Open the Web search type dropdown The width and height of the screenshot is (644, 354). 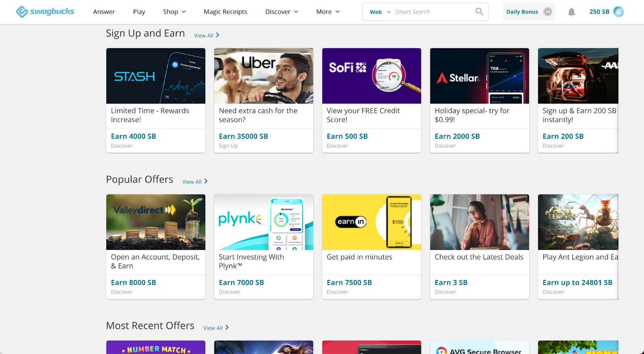point(380,12)
